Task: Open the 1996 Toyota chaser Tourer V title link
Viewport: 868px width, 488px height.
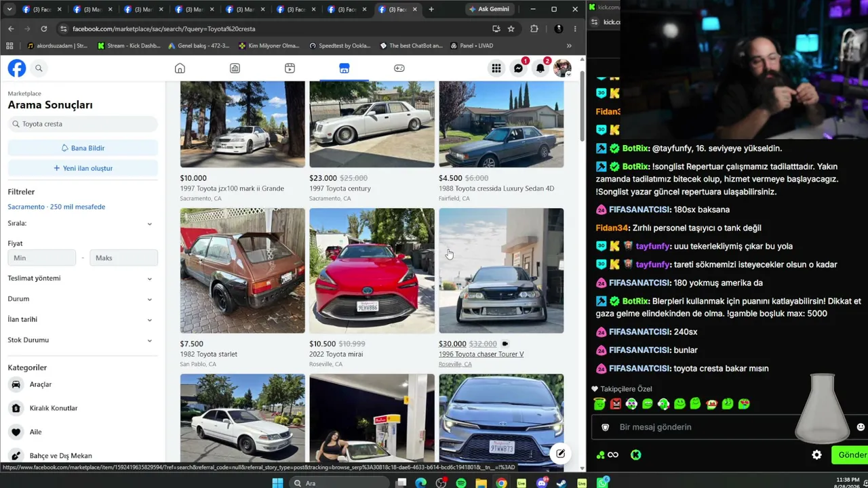Action: pyautogui.click(x=481, y=354)
